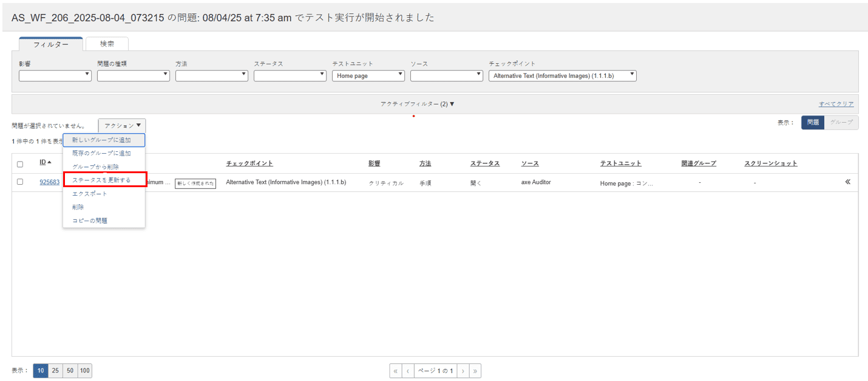Open the テストユニット Home page dropdown
The width and height of the screenshot is (868, 381).
368,76
